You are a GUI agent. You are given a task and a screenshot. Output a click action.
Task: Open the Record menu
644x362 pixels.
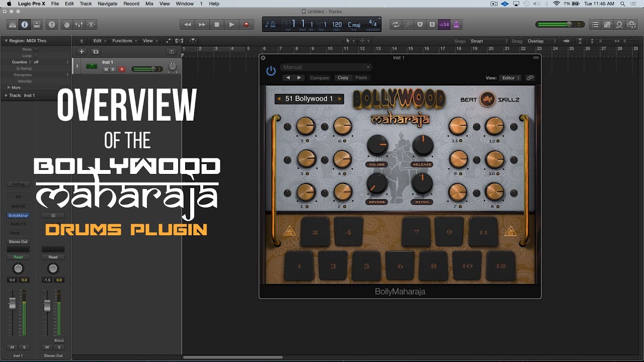pos(131,4)
